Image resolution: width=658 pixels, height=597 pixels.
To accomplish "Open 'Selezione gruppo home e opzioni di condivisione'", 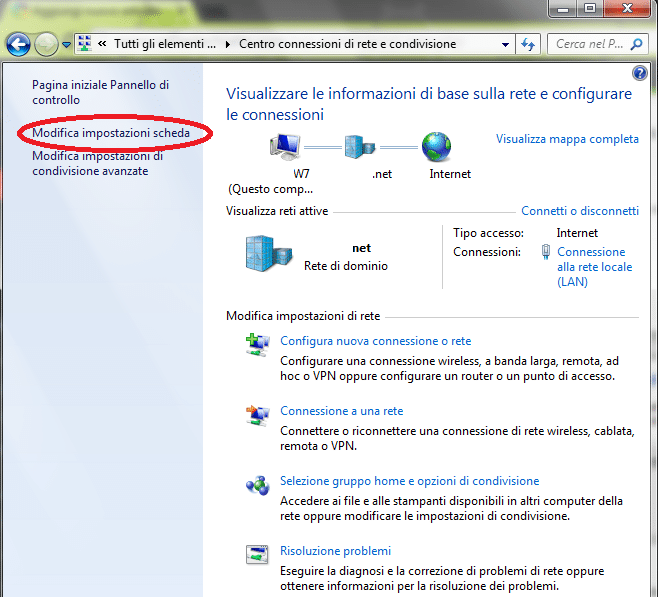I will tap(410, 481).
